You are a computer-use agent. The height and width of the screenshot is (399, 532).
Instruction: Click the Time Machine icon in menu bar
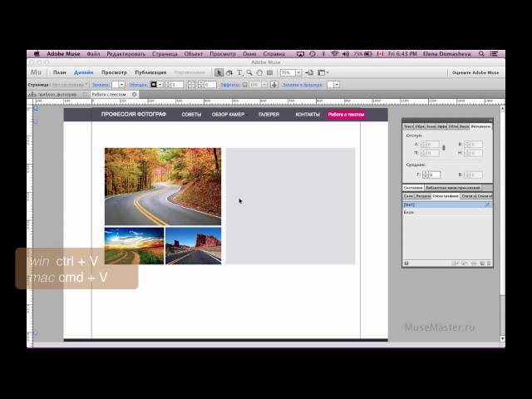pos(313,53)
